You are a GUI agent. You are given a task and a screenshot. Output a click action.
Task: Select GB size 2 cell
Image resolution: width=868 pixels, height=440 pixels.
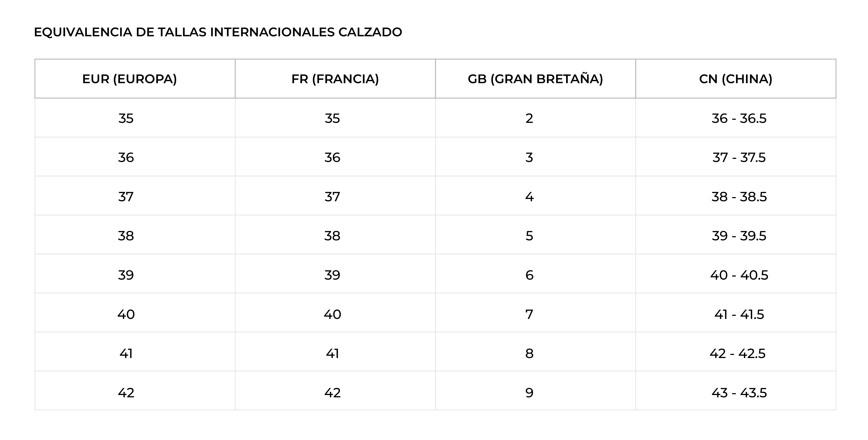pyautogui.click(x=529, y=118)
